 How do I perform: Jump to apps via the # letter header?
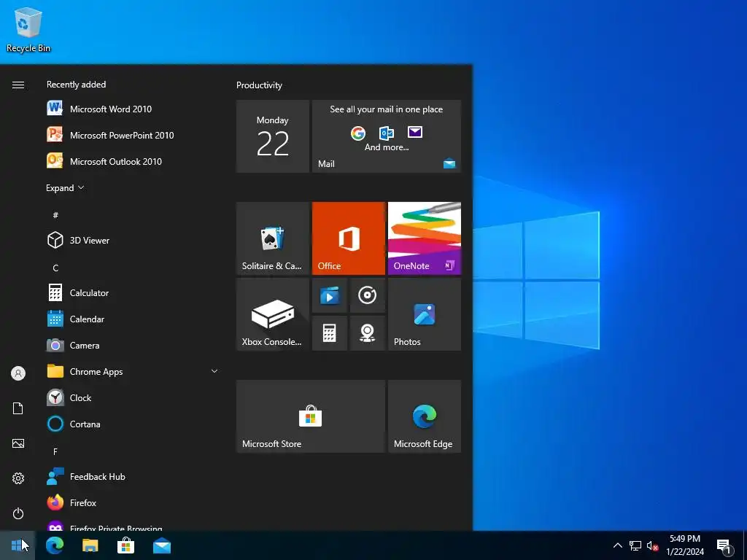pos(55,215)
